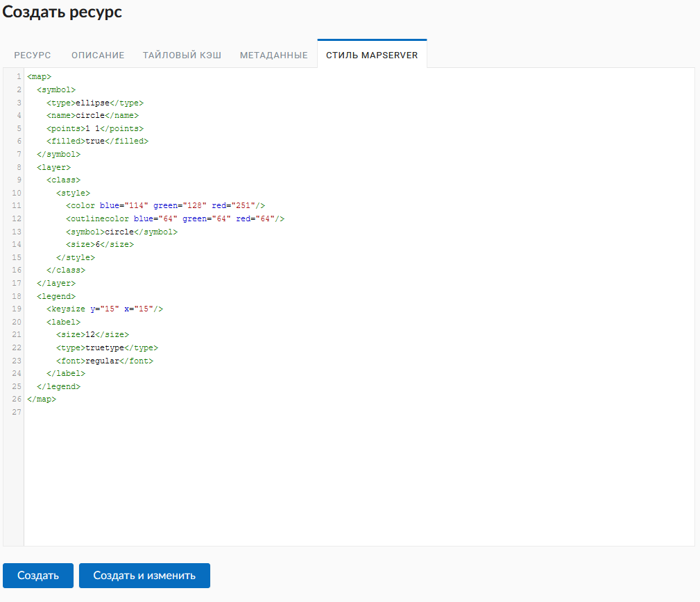This screenshot has width=700, height=602.
Task: Select the ТАЙЛОВЫЙ КЭШ tab
Action: coord(182,55)
